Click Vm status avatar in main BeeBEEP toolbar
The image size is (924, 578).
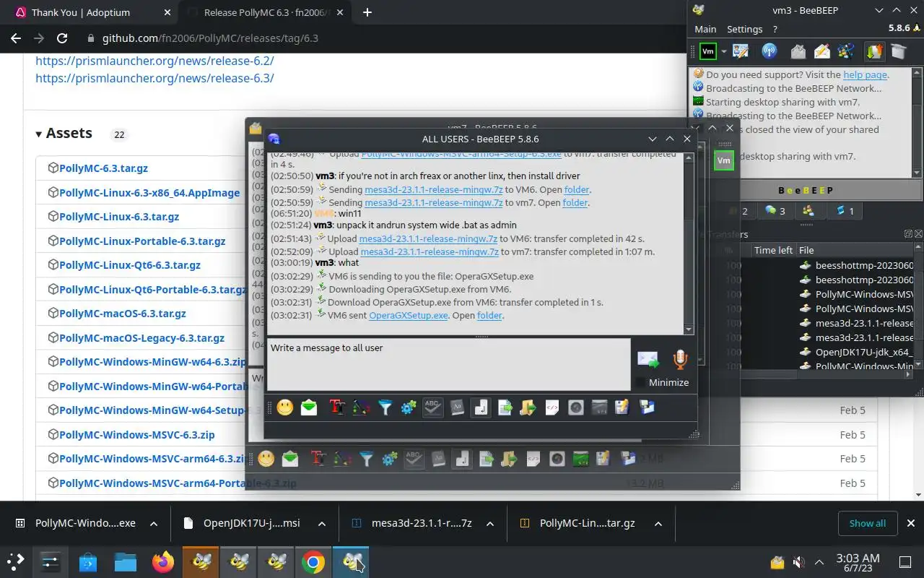(708, 51)
